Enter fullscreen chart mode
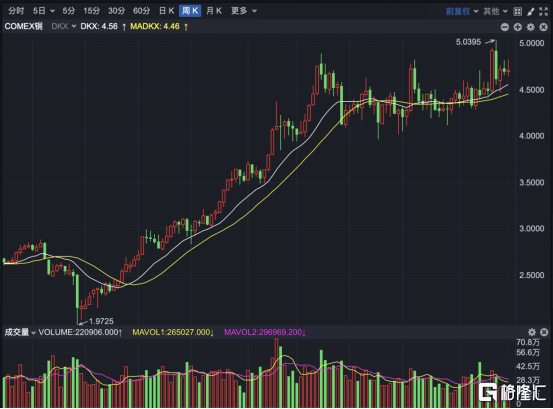 [543, 11]
